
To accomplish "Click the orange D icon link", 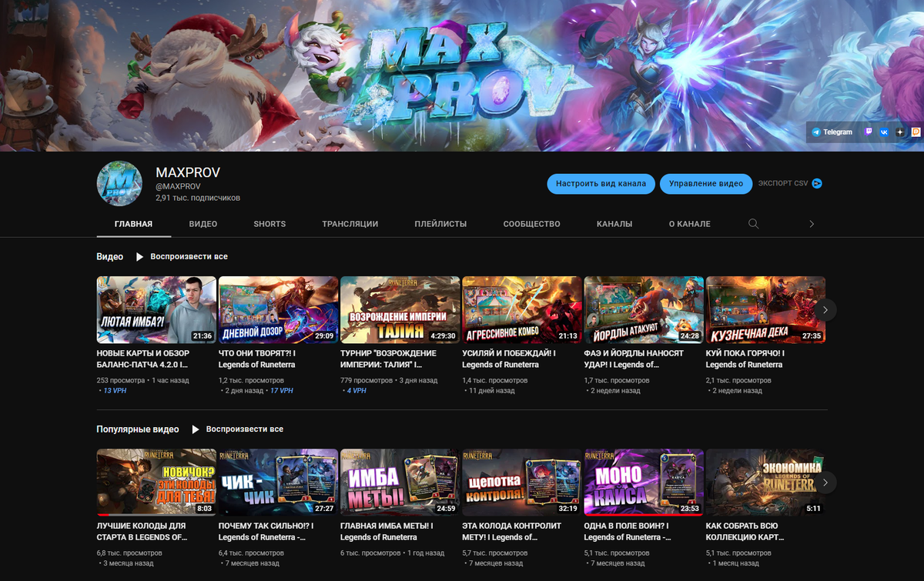I will click(916, 132).
